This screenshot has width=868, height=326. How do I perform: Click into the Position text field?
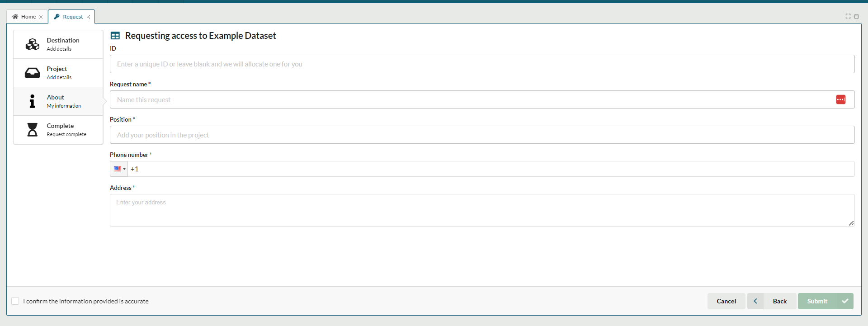[482, 135]
